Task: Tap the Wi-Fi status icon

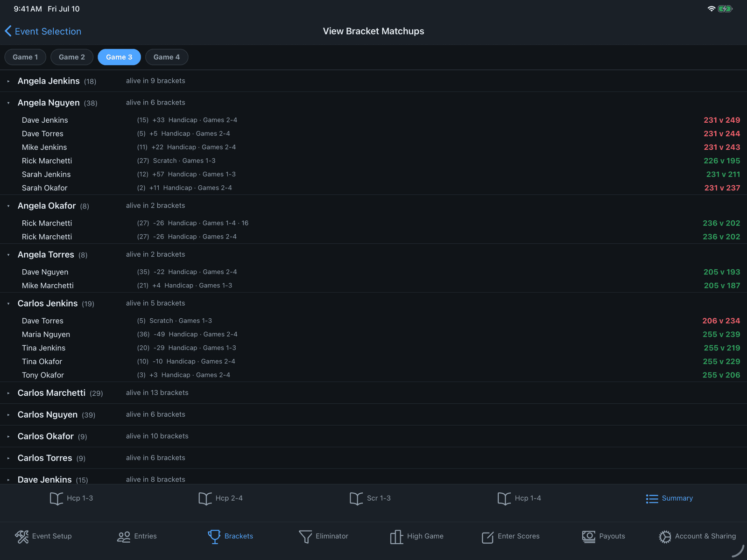Action: 711,9
